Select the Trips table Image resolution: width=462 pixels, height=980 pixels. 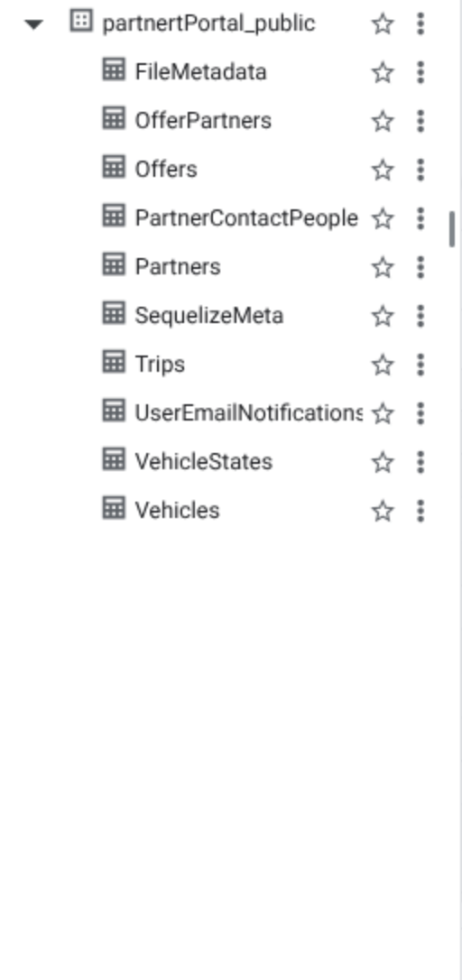coord(160,365)
